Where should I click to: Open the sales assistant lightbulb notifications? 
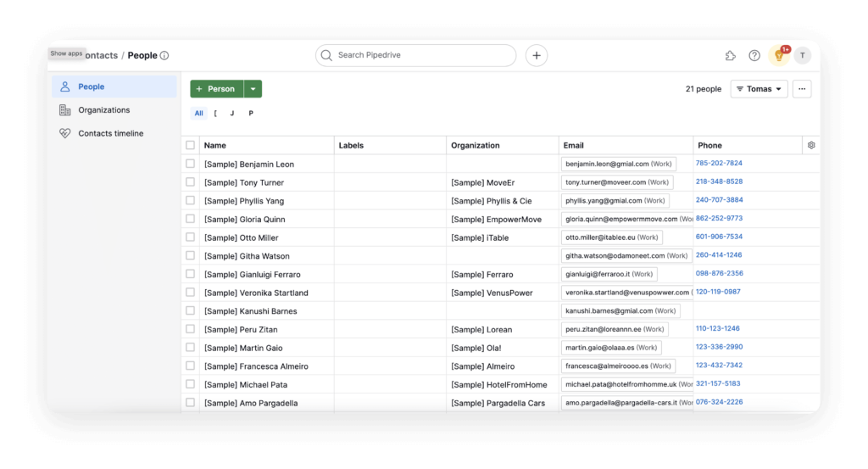tap(779, 55)
